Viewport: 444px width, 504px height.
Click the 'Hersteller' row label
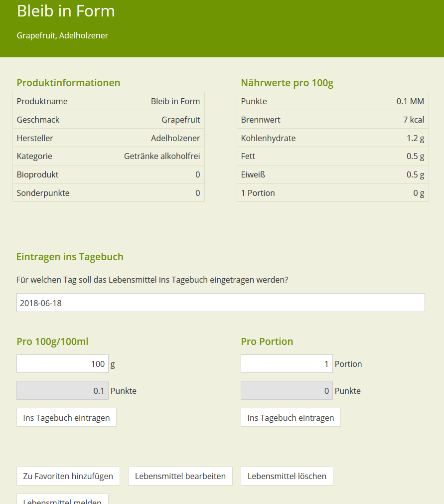tap(35, 138)
